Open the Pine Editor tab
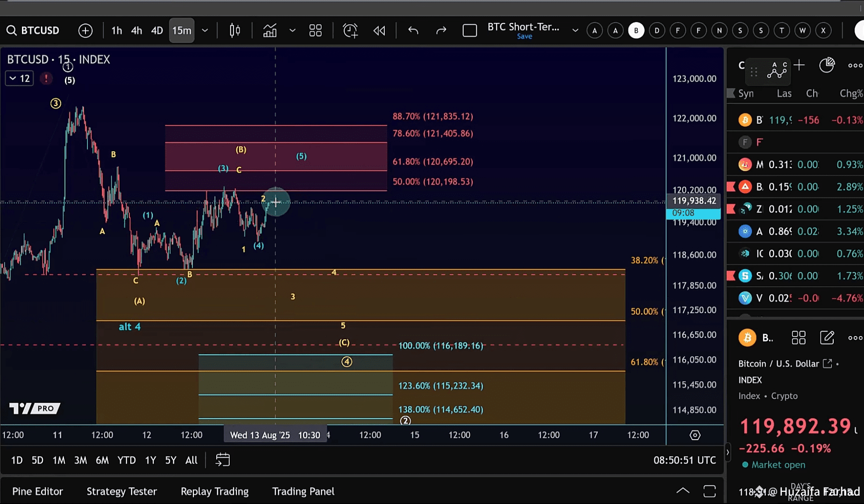This screenshot has width=864, height=504. point(37,491)
